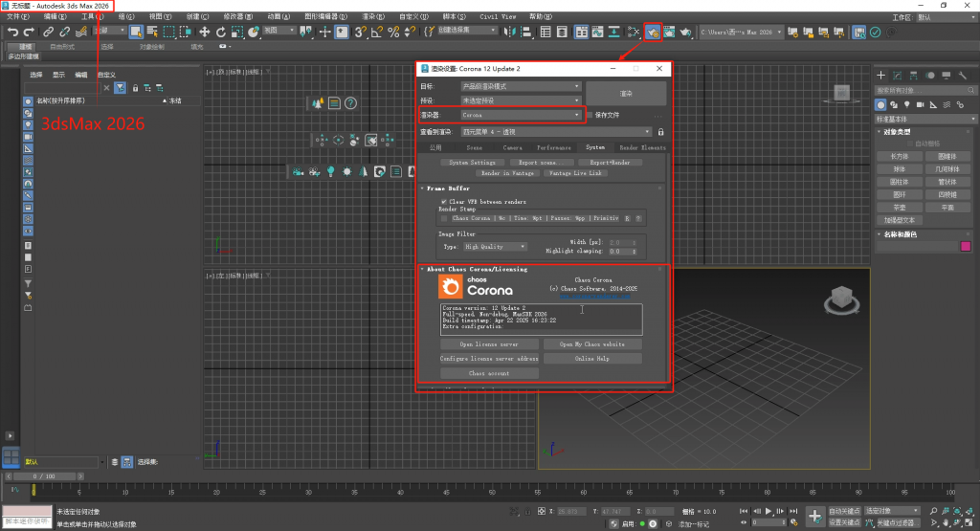Image resolution: width=980 pixels, height=531 pixels.
Task: Open the 目标 render mode dropdown
Action: 521,86
